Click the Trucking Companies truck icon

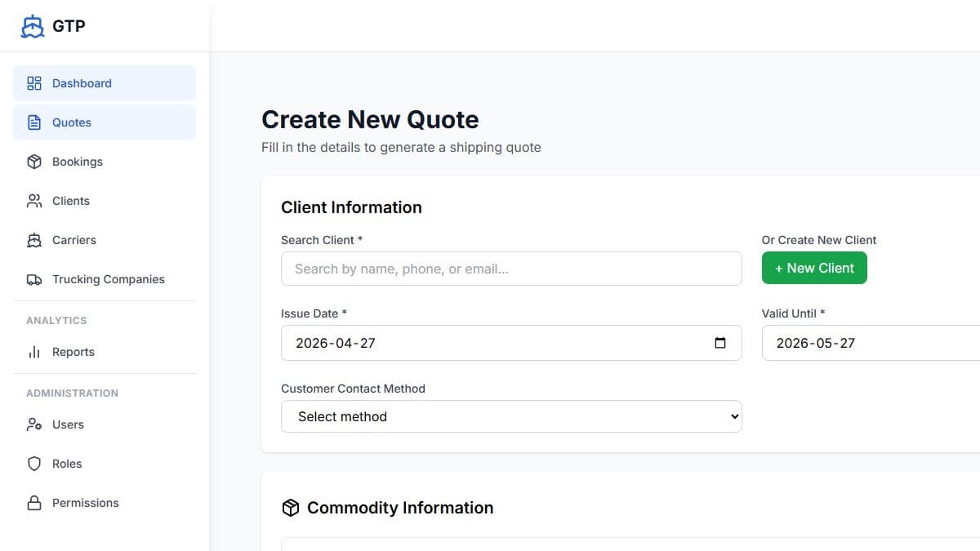pyautogui.click(x=34, y=279)
